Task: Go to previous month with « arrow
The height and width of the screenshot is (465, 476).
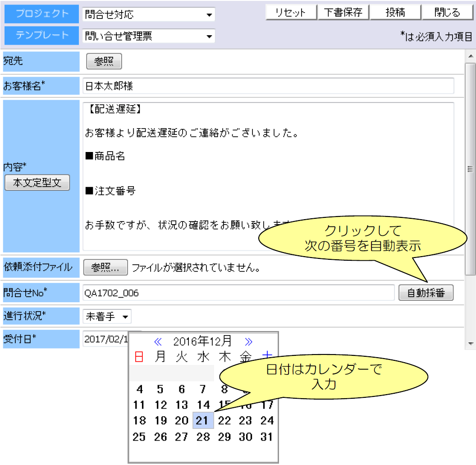Action: (158, 342)
